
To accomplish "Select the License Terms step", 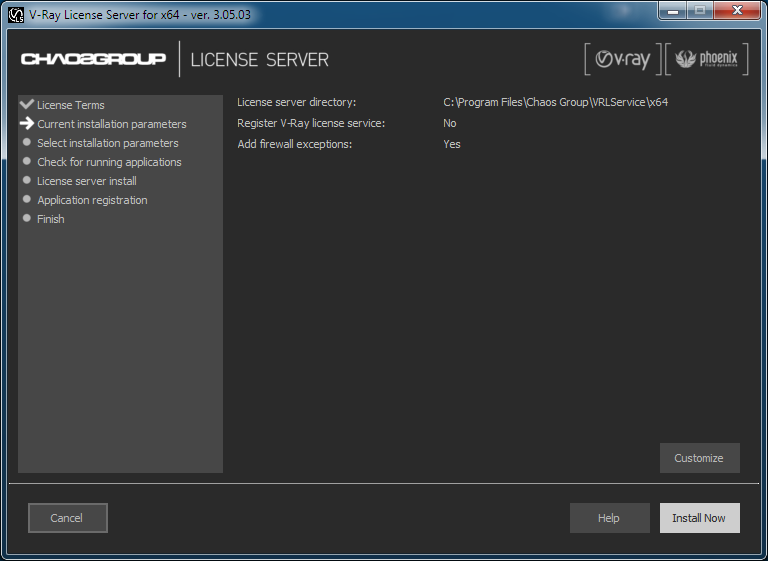I will pyautogui.click(x=70, y=105).
